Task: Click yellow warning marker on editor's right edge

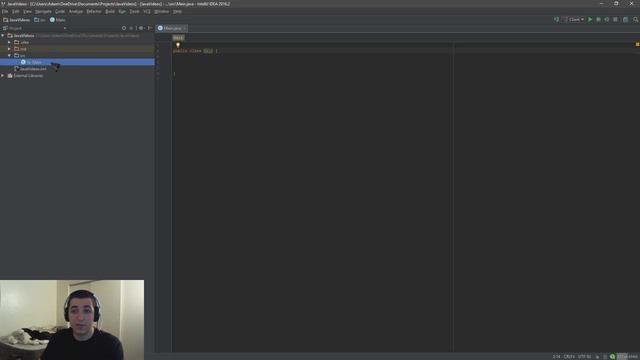Action: tap(637, 44)
